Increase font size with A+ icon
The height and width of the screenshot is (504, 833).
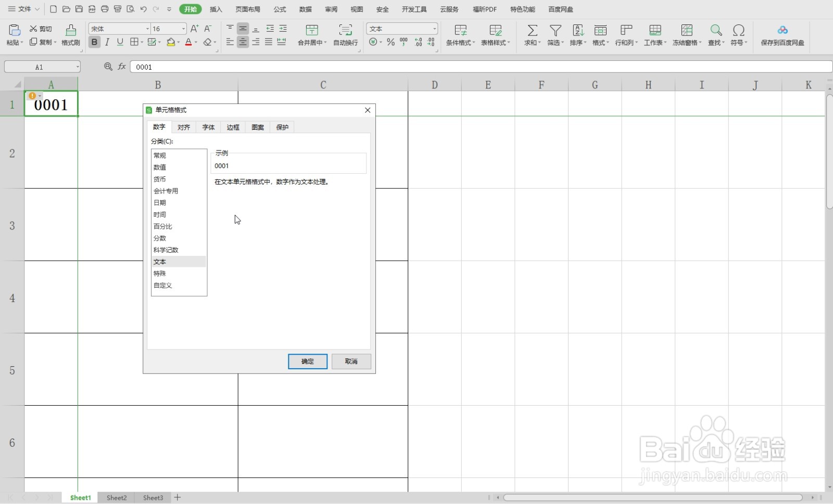[194, 29]
